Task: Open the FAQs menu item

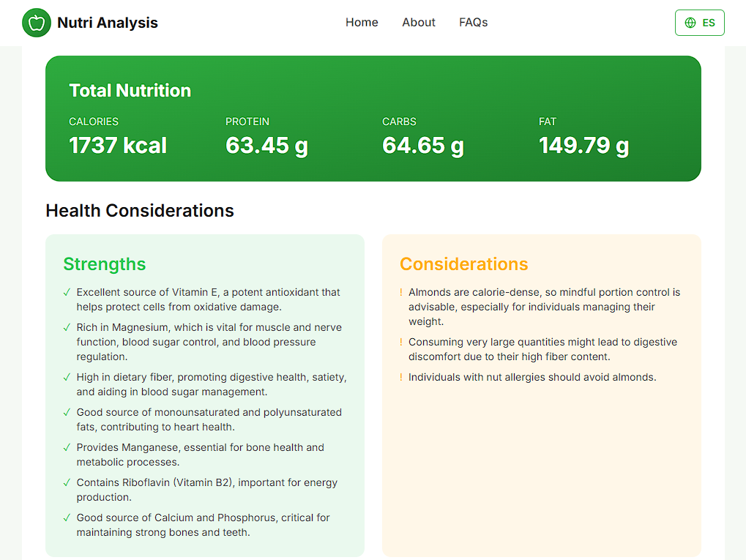Action: 474,23
